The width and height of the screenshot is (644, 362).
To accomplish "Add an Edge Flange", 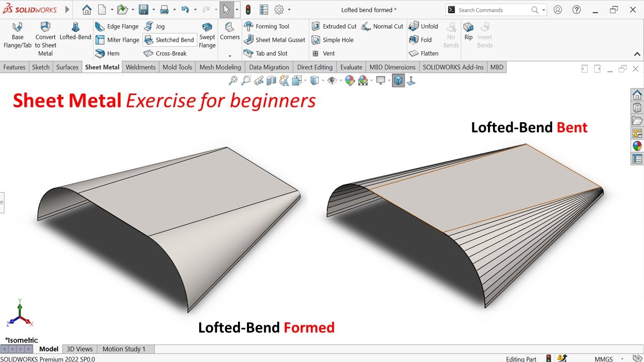I will pyautogui.click(x=117, y=26).
